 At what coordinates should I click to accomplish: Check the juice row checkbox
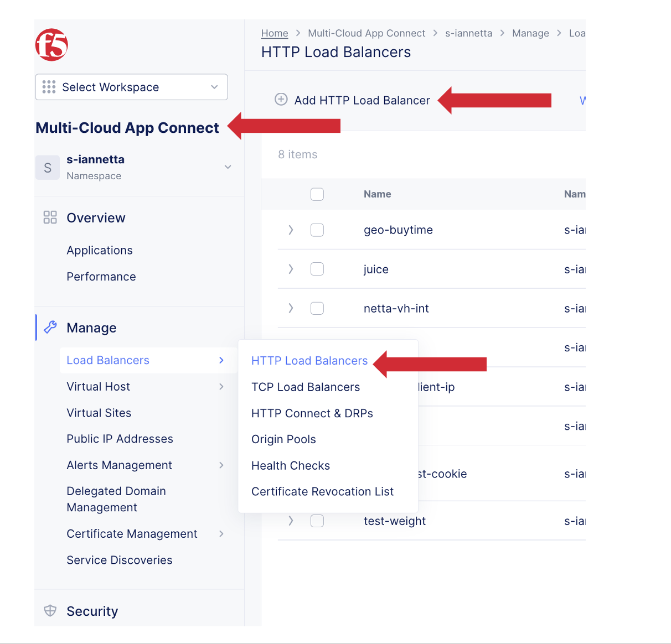pyautogui.click(x=317, y=269)
